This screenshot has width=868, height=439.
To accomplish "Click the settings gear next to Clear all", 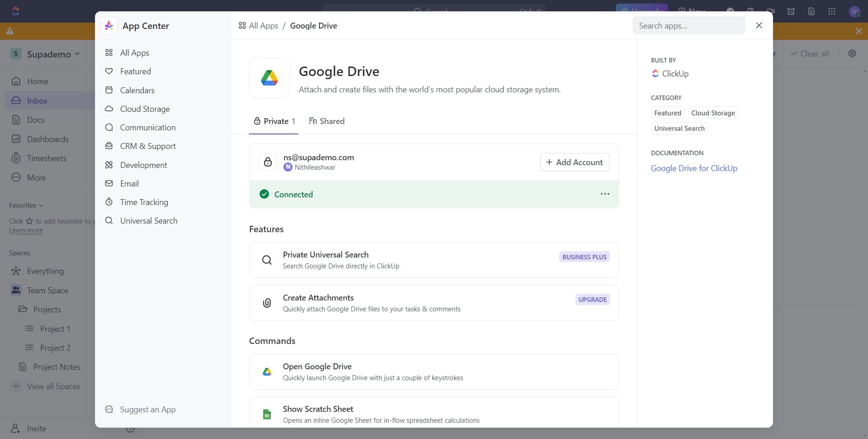I will 852,53.
